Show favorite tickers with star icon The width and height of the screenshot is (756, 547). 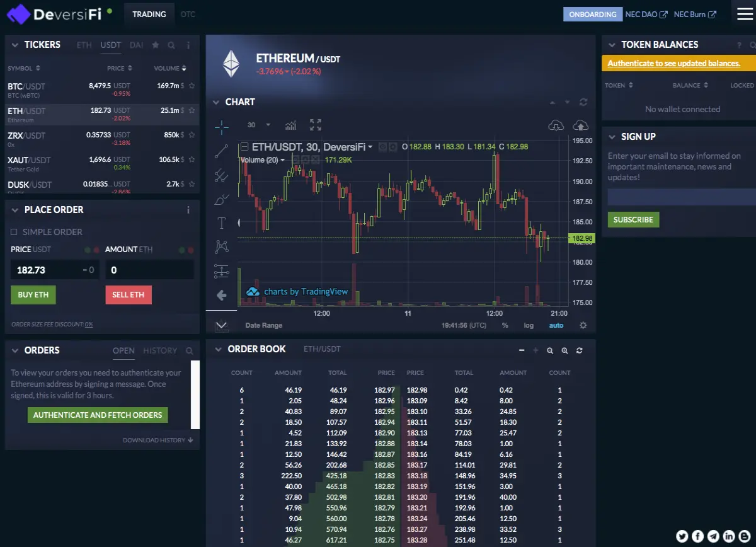click(x=156, y=45)
